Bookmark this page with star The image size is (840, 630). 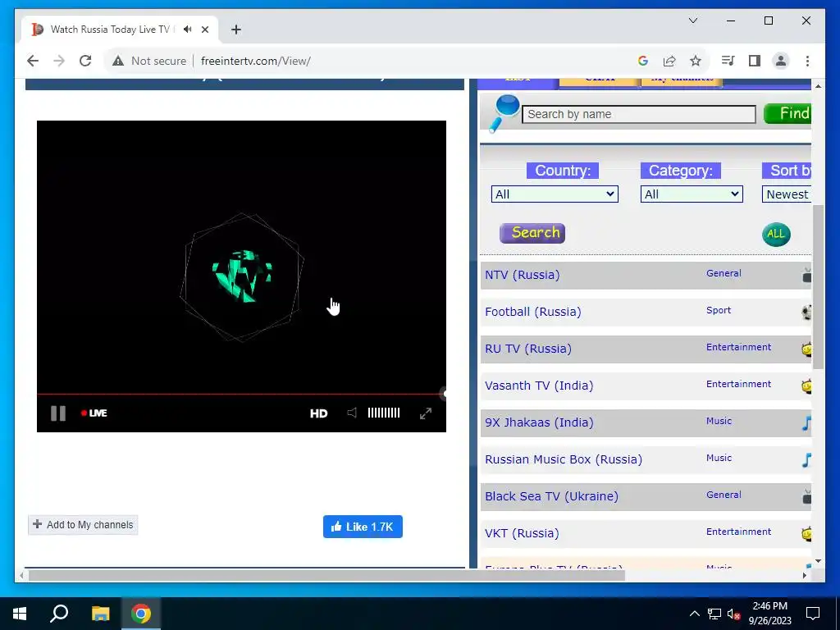(696, 61)
